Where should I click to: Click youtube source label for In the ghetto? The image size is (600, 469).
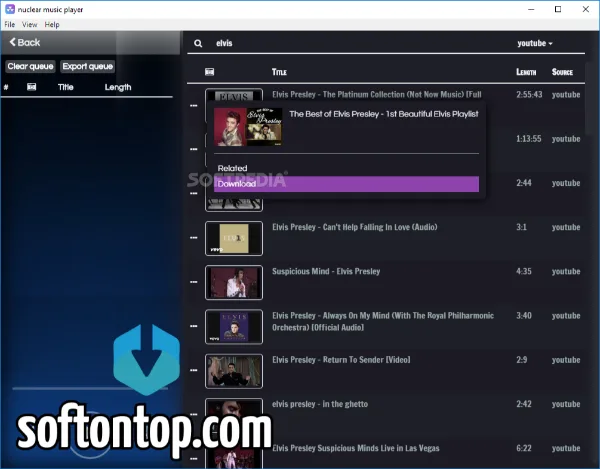click(566, 404)
